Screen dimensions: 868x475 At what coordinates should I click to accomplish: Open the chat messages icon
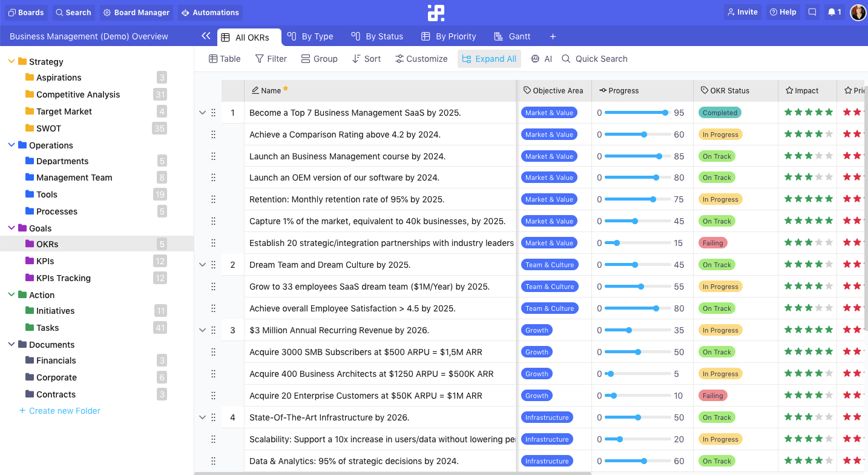click(x=812, y=12)
